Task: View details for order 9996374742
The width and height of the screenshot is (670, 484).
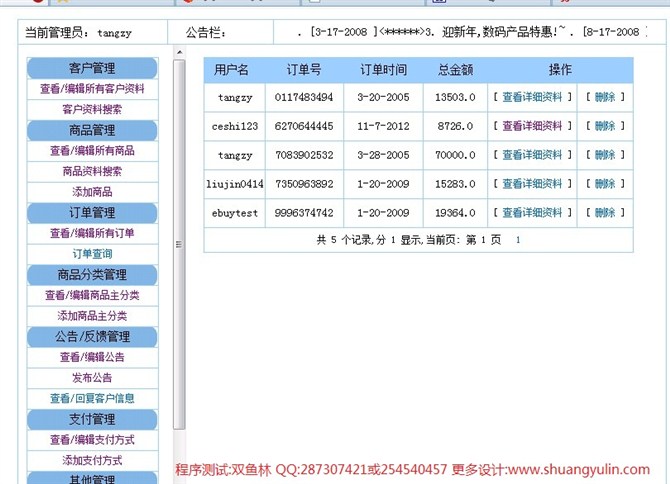Action: (532, 212)
